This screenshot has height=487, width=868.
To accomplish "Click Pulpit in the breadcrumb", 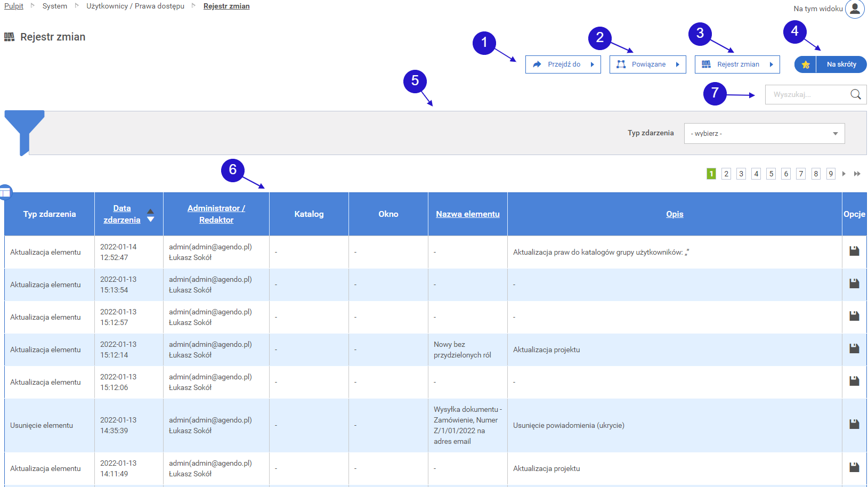I will [x=14, y=6].
